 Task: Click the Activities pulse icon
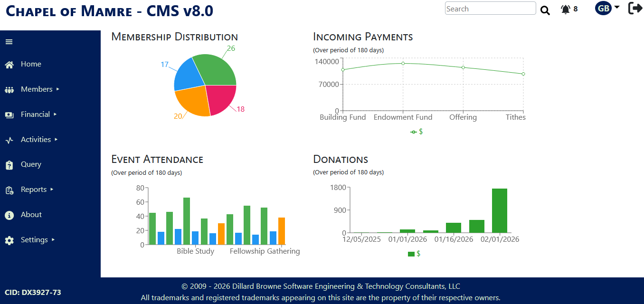pos(9,140)
